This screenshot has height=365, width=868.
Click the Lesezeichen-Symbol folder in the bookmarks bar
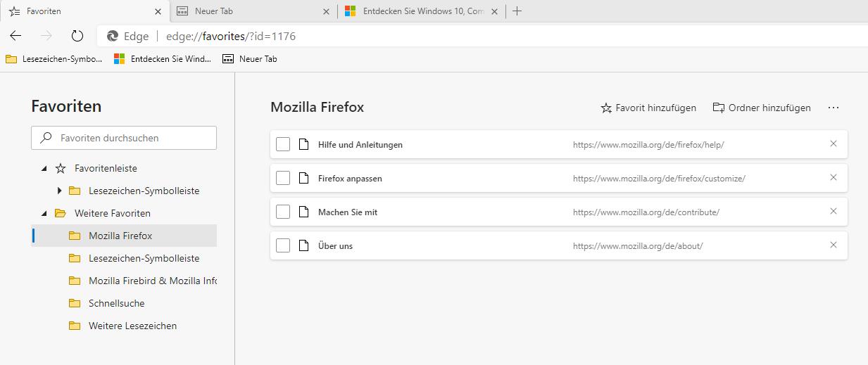[54, 59]
